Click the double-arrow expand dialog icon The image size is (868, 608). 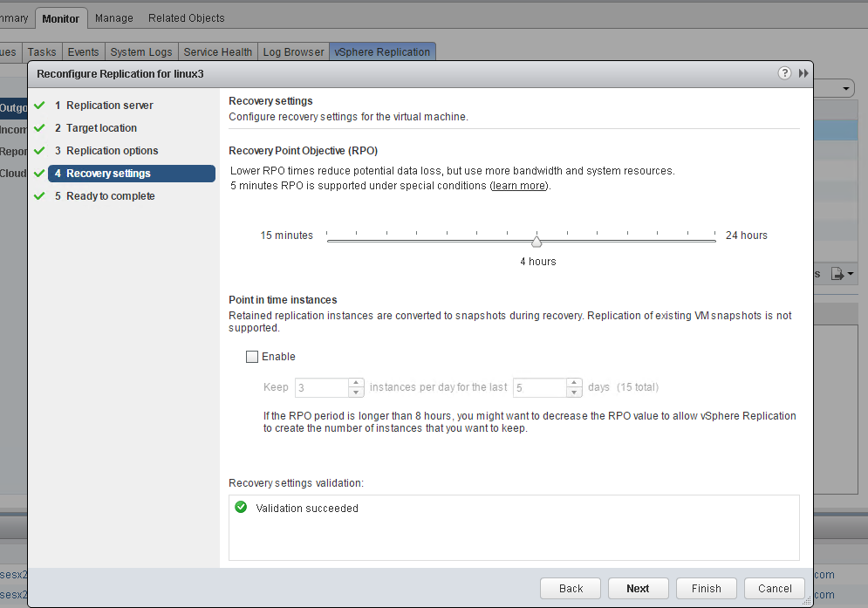(x=803, y=73)
